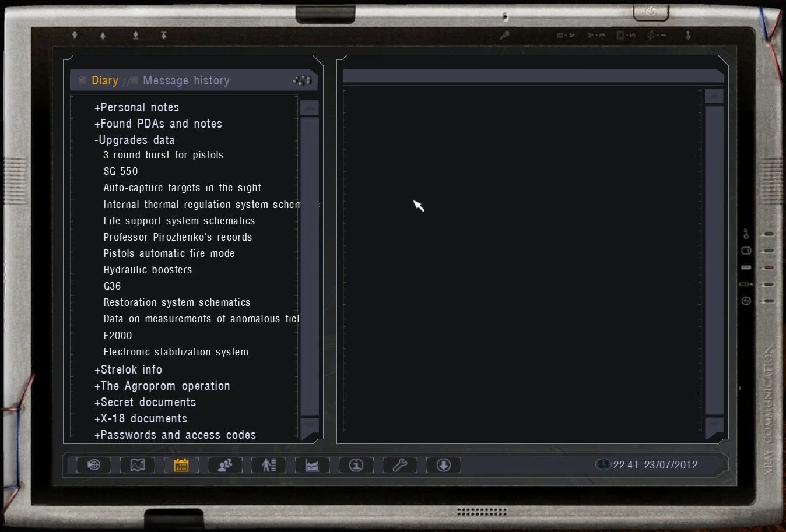Expand Found PDAs and notes
Image resolution: width=786 pixels, height=532 pixels.
pos(158,124)
